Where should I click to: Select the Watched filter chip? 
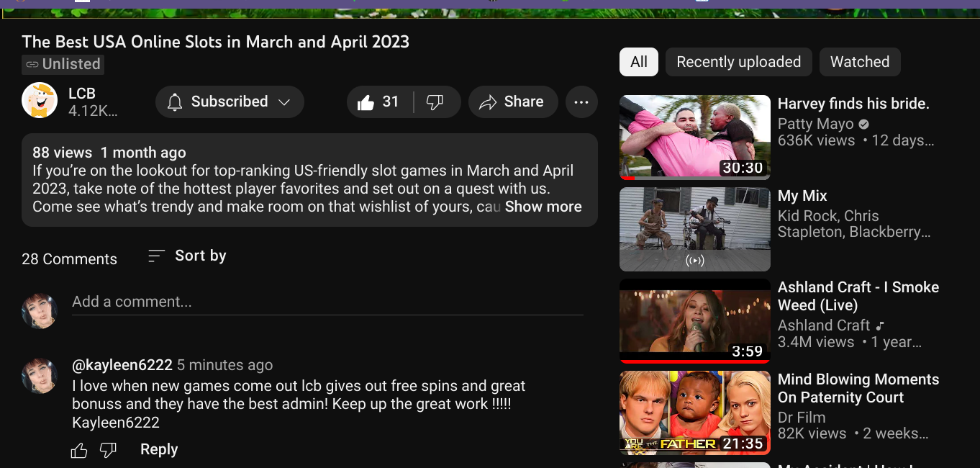[860, 62]
